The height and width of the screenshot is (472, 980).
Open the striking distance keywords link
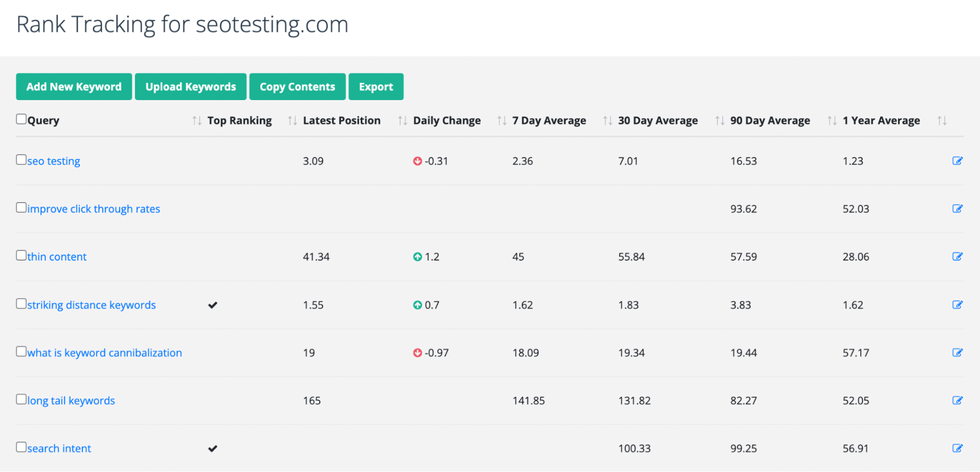point(92,305)
